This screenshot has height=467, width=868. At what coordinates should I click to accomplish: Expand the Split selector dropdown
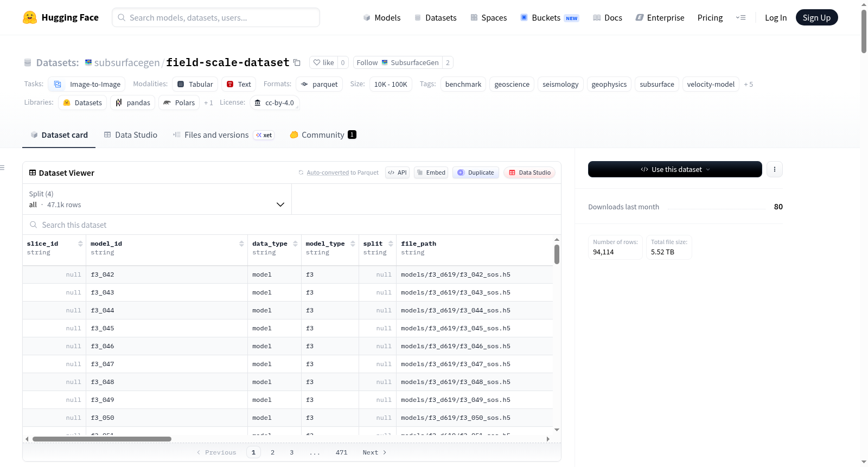[x=157, y=199]
